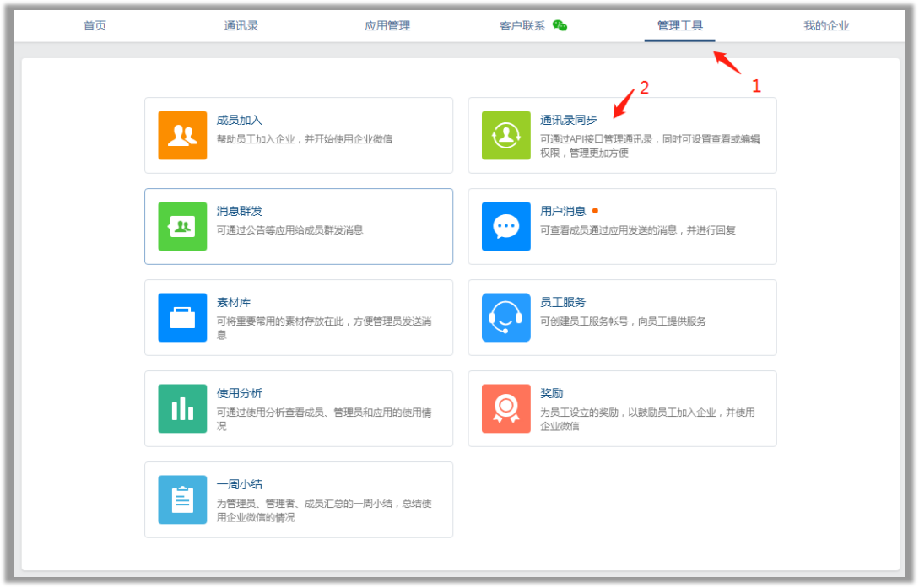Click the 员工服务 headset icon
Image resolution: width=919 pixels, height=588 pixels.
pos(506,317)
